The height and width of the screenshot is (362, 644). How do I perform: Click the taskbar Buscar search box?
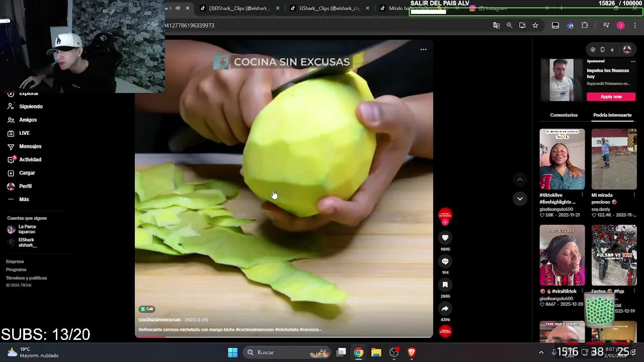tap(287, 352)
